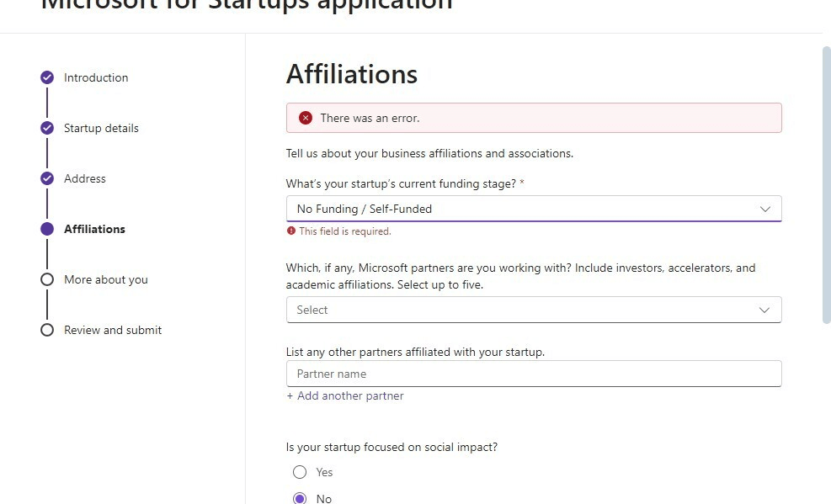
Task: Open the Startup details step
Action: (101, 128)
